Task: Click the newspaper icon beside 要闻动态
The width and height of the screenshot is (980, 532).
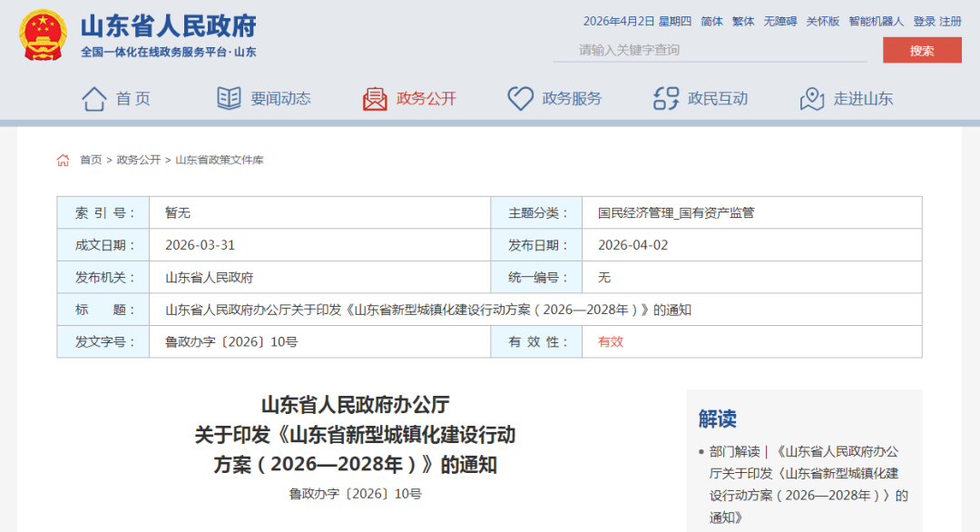Action: pos(229,98)
